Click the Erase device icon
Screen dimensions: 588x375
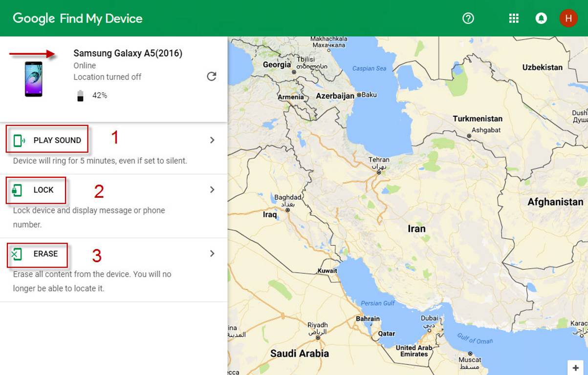pyautogui.click(x=17, y=254)
